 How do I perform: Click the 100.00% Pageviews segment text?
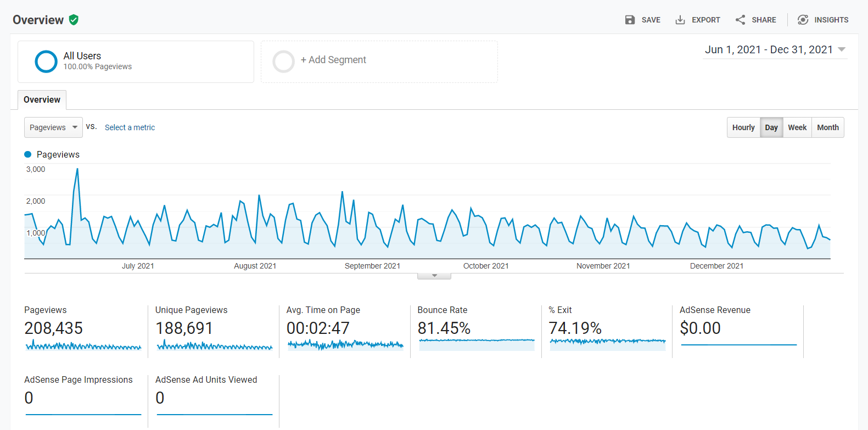coord(98,66)
